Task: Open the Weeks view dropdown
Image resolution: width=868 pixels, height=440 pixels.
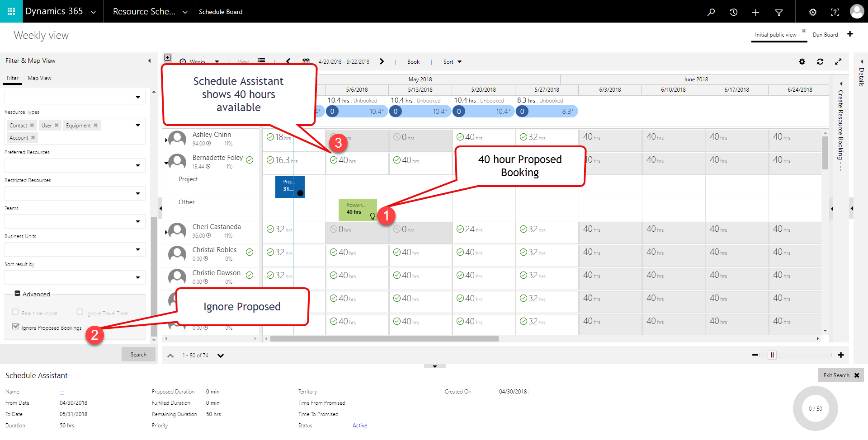Action: [x=217, y=61]
